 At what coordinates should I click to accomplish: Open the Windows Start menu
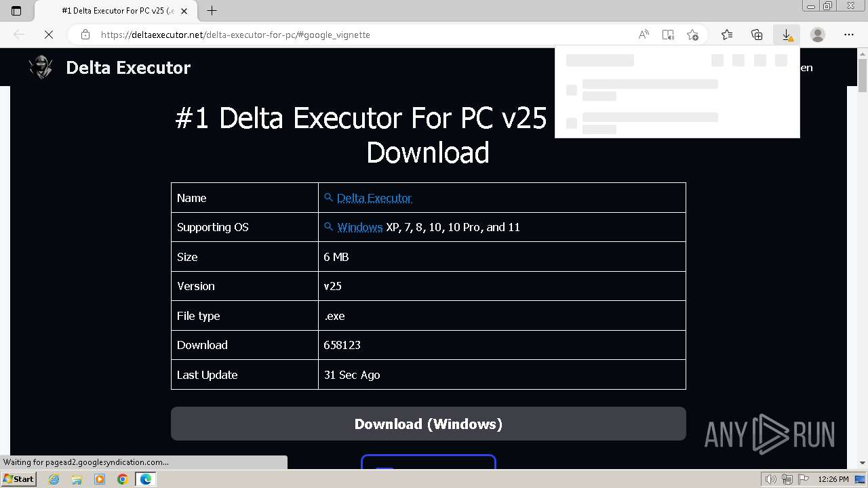pyautogui.click(x=19, y=479)
